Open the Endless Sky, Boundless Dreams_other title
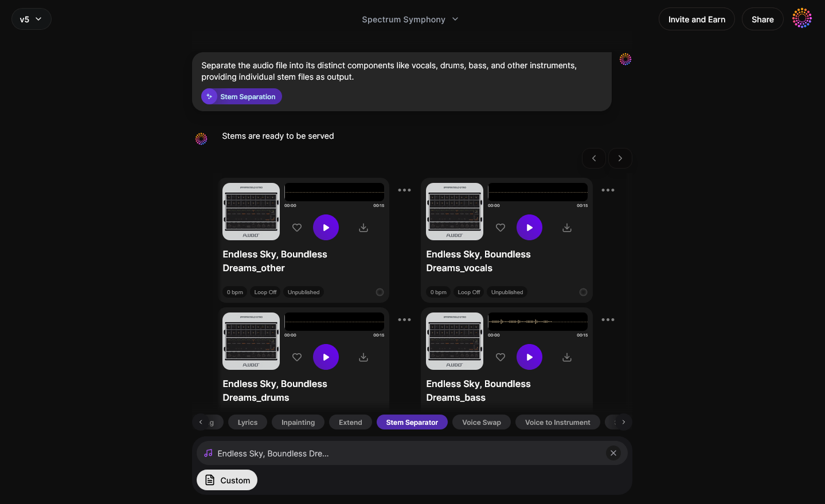Image resolution: width=825 pixels, height=504 pixels. [275, 261]
